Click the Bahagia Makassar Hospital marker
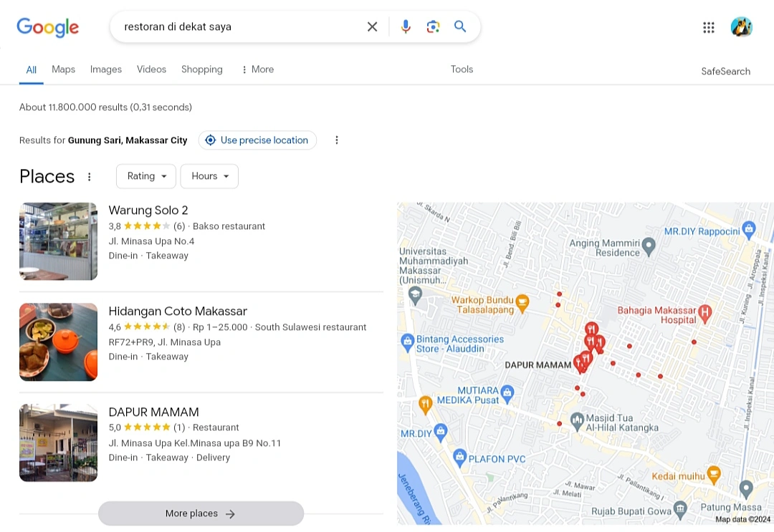The height and width of the screenshot is (532, 774). pyautogui.click(x=705, y=314)
